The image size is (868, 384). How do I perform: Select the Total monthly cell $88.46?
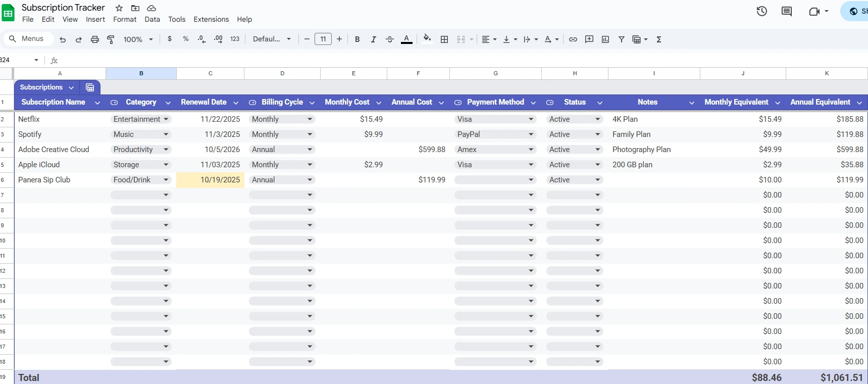click(743, 377)
